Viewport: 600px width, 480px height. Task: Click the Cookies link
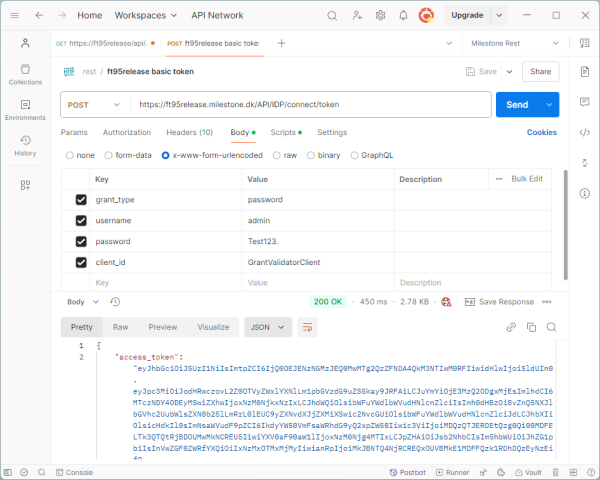coord(541,132)
